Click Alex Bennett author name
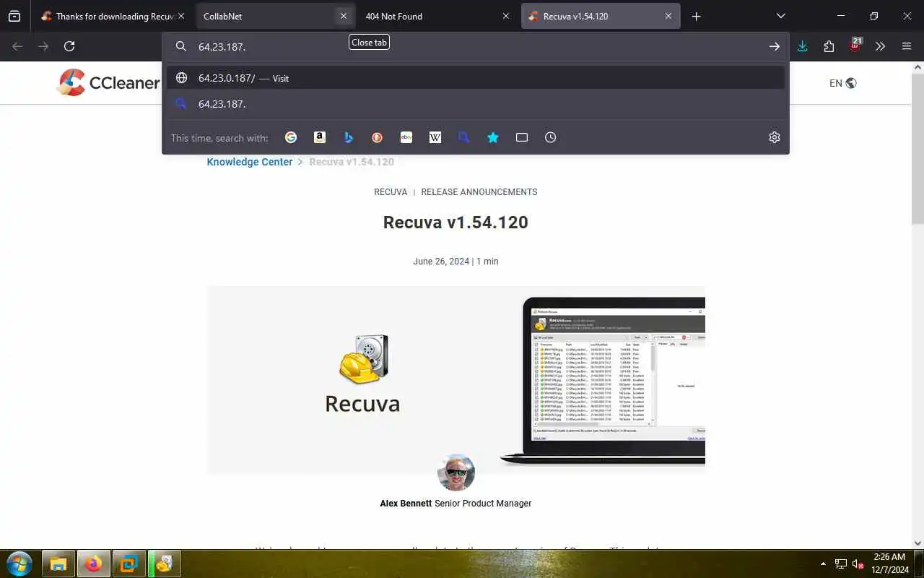Viewport: 924px width, 578px height. pos(406,504)
